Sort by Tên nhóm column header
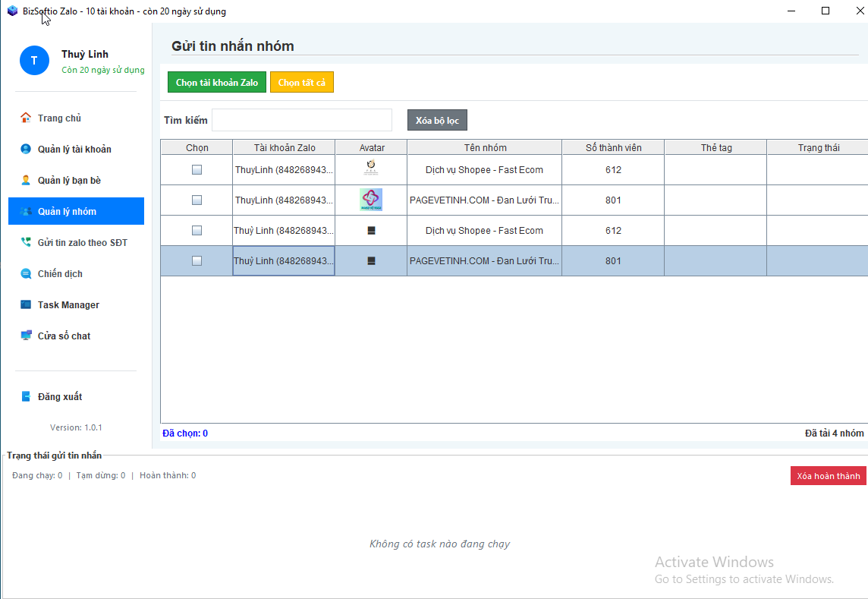Viewport: 868px width, 599px height. [485, 147]
